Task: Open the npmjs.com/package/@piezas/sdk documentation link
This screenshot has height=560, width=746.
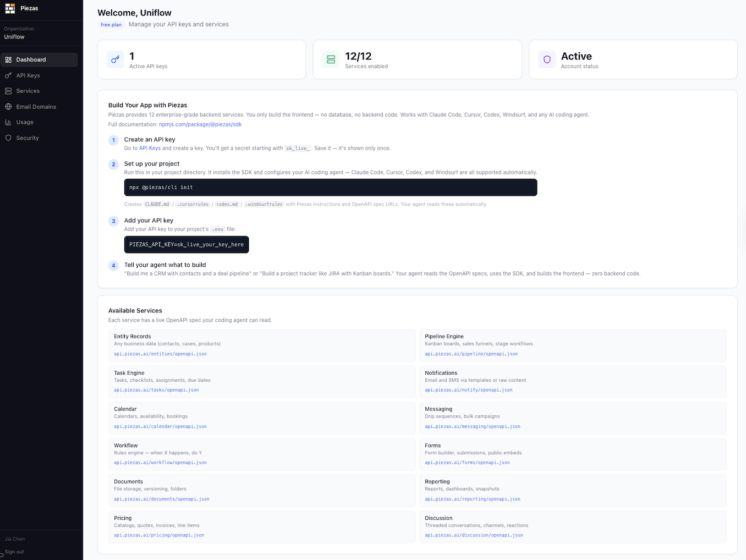Action: click(x=200, y=124)
